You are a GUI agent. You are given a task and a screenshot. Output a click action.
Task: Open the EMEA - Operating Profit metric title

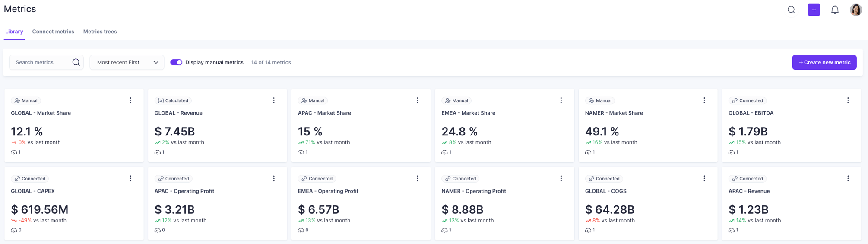tap(328, 191)
